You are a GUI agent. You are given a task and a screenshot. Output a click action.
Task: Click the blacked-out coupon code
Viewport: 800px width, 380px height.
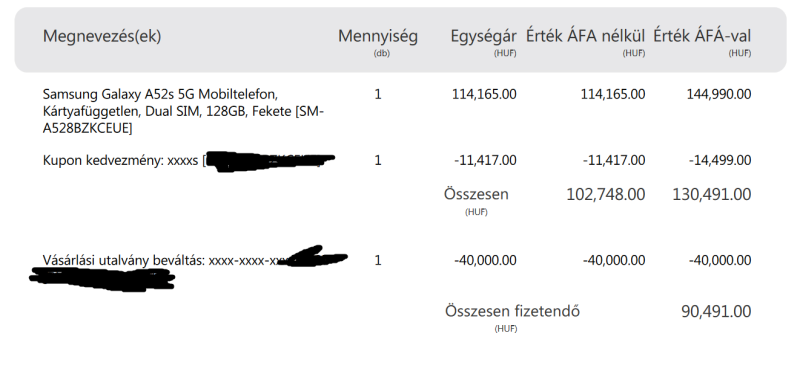269,161
